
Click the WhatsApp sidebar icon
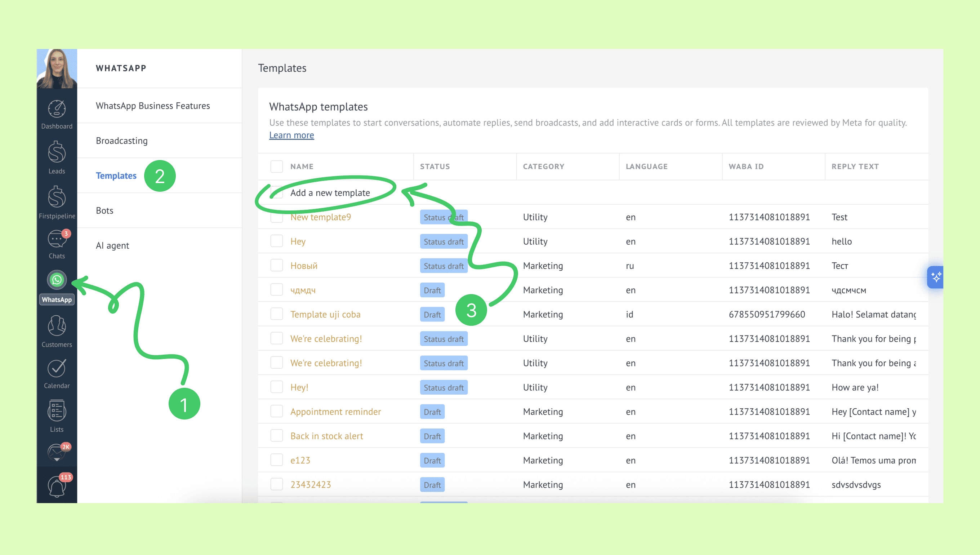57,280
